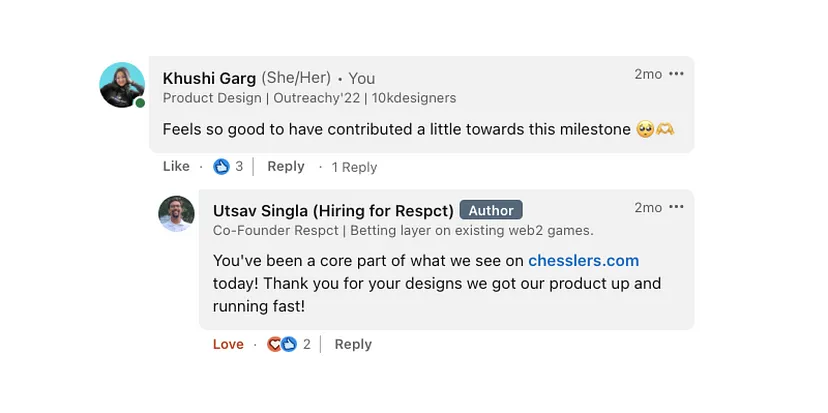828x413 pixels.
Task: Like Khushi Garg's comment
Action: click(176, 166)
